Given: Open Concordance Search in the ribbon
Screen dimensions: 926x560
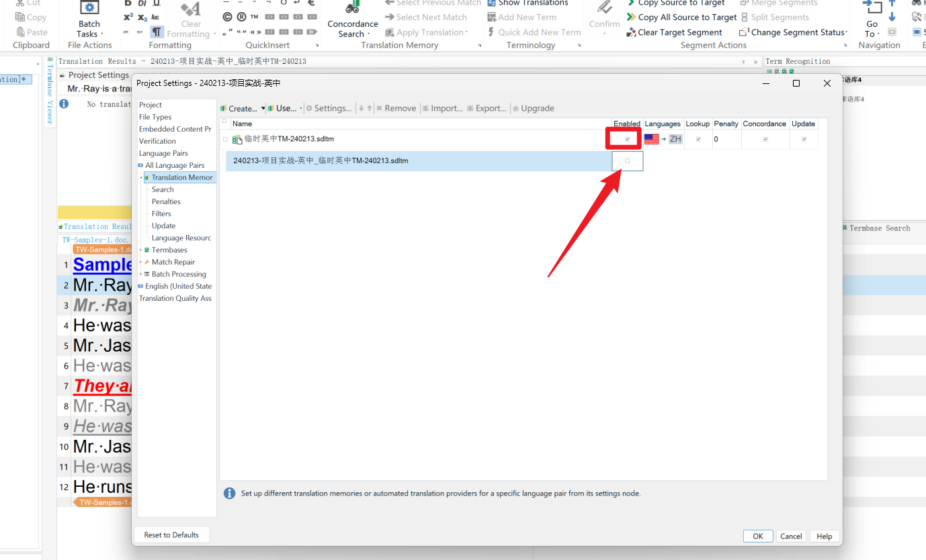Looking at the screenshot, I should 353,20.
